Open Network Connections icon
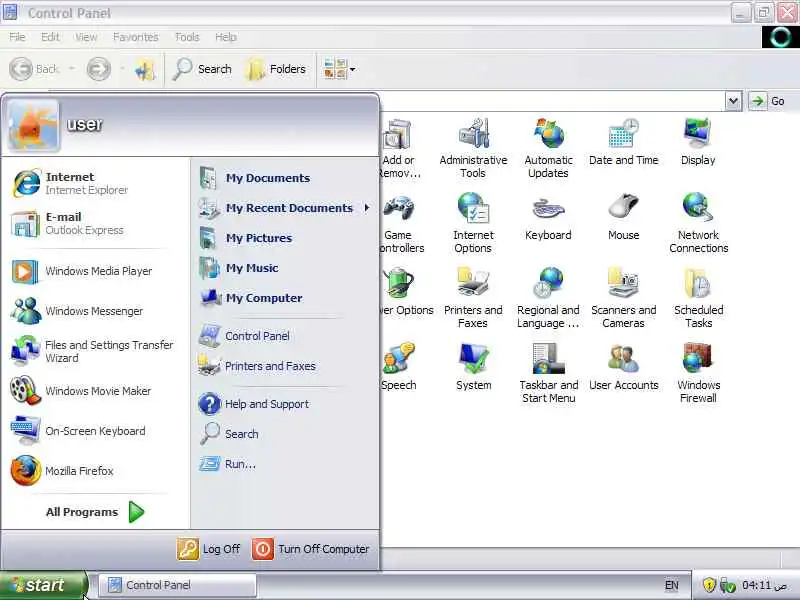This screenshot has height=600, width=800. (698, 223)
